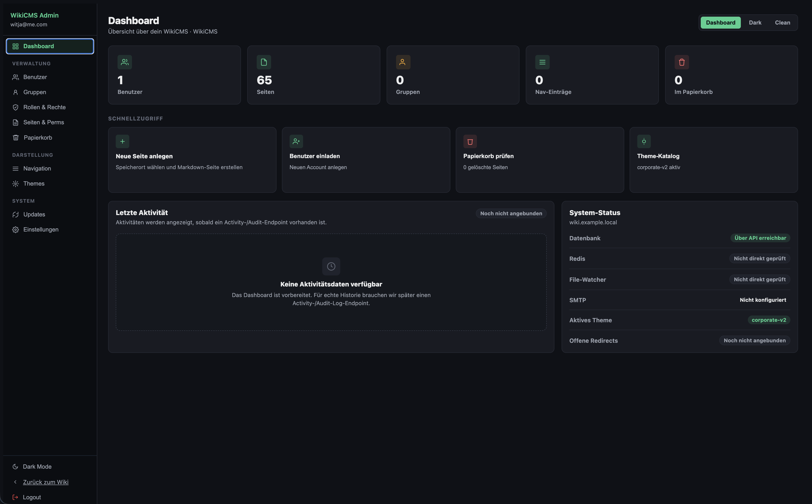The height and width of the screenshot is (504, 812).
Task: Click the clock icon in the empty activity panel
Action: coord(331,266)
